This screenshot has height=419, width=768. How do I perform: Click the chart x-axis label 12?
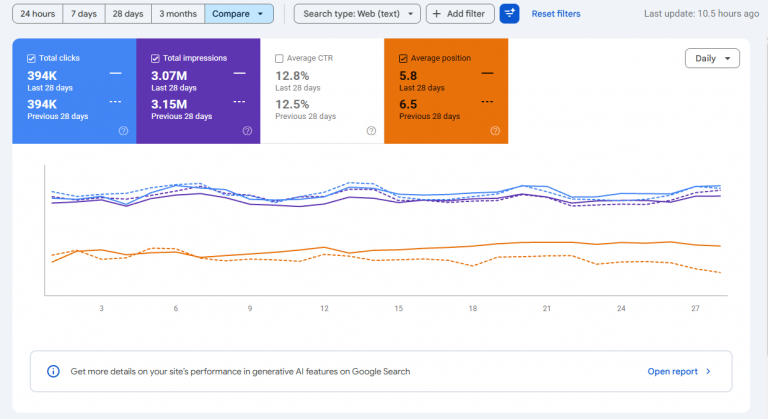pos(324,308)
